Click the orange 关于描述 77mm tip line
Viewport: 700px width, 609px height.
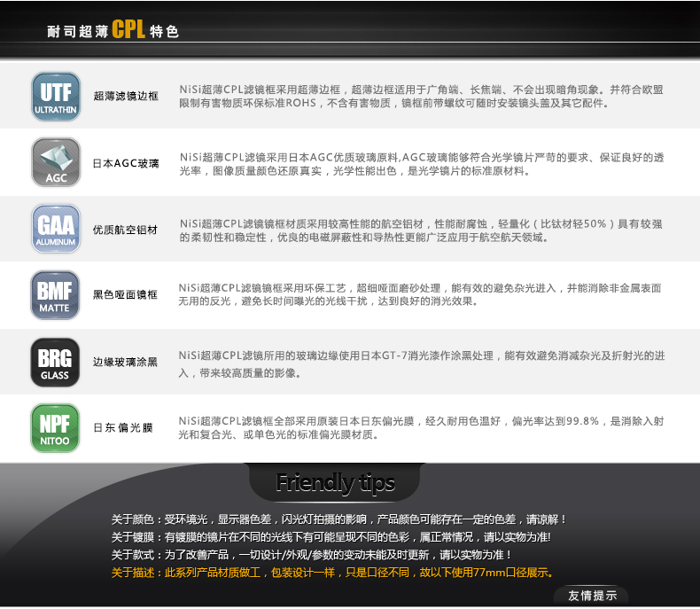tap(332, 573)
